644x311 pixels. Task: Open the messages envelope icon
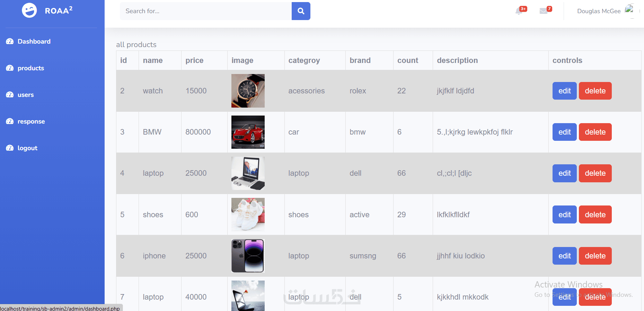click(544, 11)
